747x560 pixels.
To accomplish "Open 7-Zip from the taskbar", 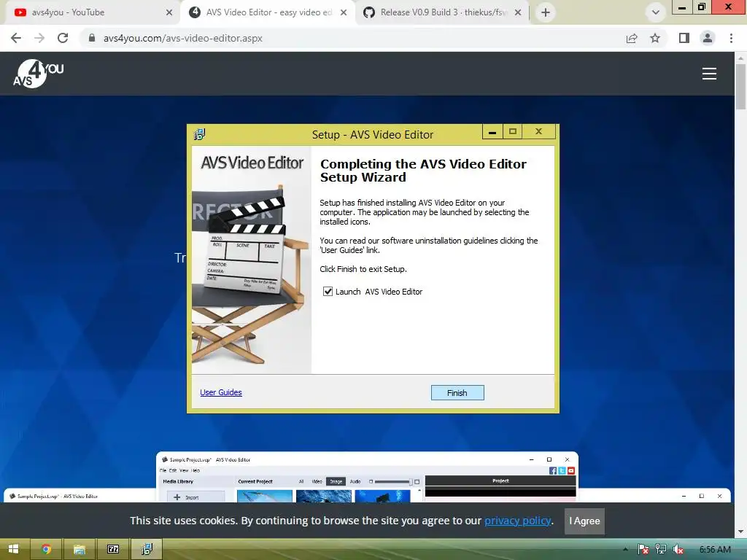I will [x=113, y=549].
